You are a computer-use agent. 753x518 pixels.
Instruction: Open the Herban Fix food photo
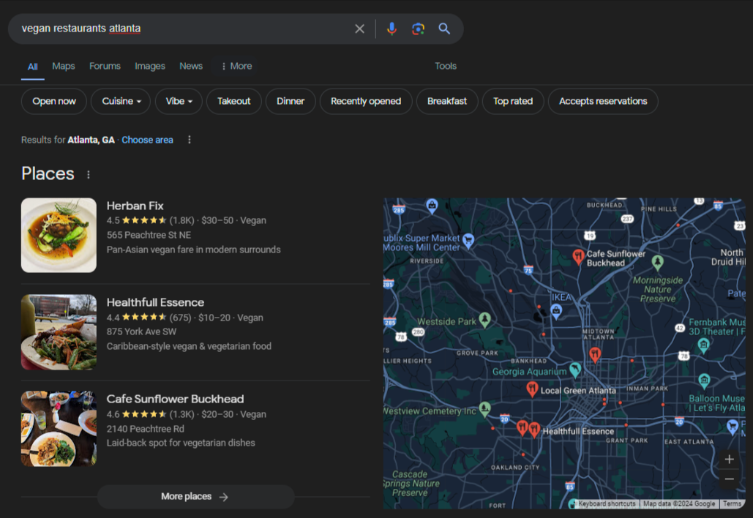[59, 235]
